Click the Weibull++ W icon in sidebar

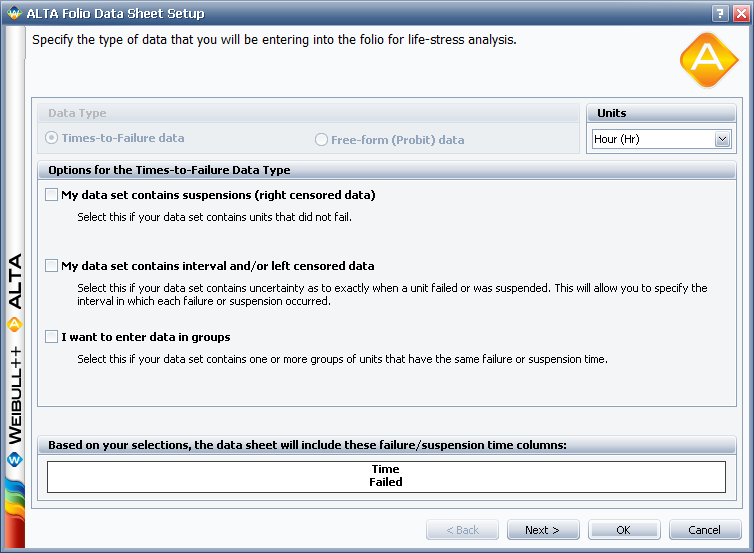[13, 460]
